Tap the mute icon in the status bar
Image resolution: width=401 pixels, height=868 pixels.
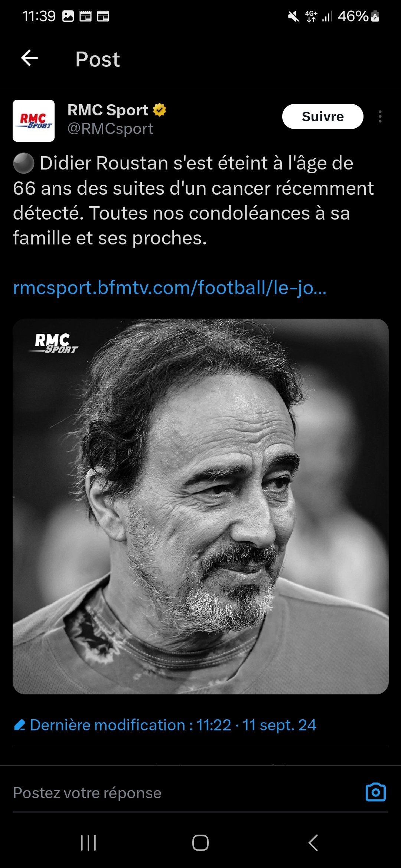tap(293, 16)
